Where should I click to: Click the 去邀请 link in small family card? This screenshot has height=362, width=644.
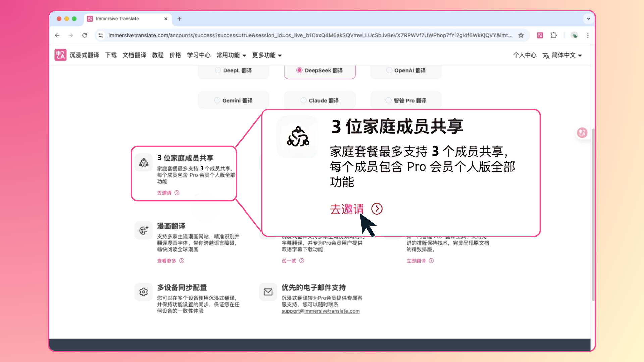[164, 193]
